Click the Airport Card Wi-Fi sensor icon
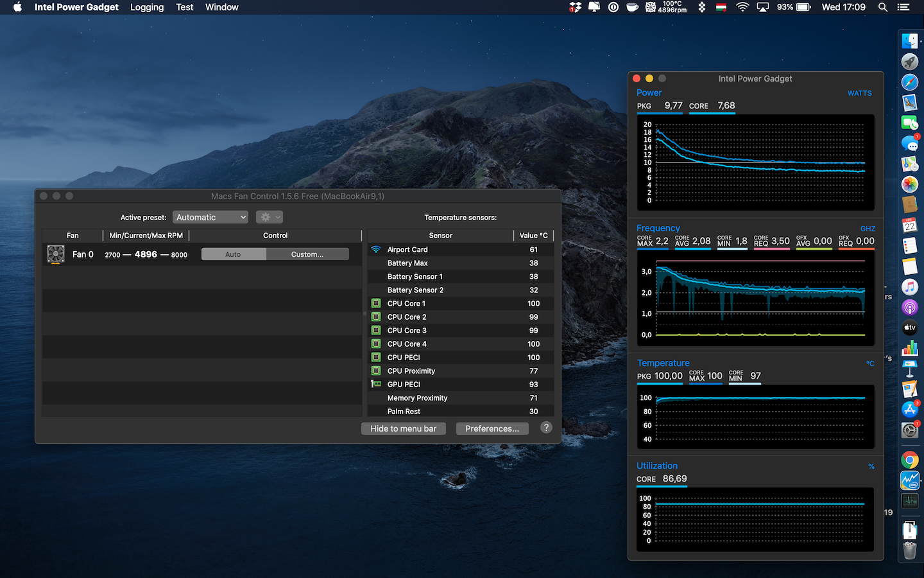 coord(376,249)
